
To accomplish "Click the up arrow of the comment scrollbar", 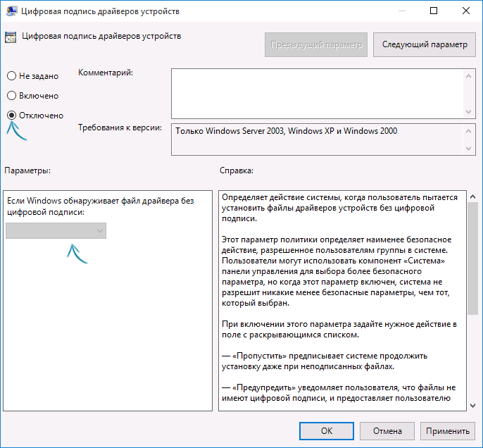I will pos(470,73).
